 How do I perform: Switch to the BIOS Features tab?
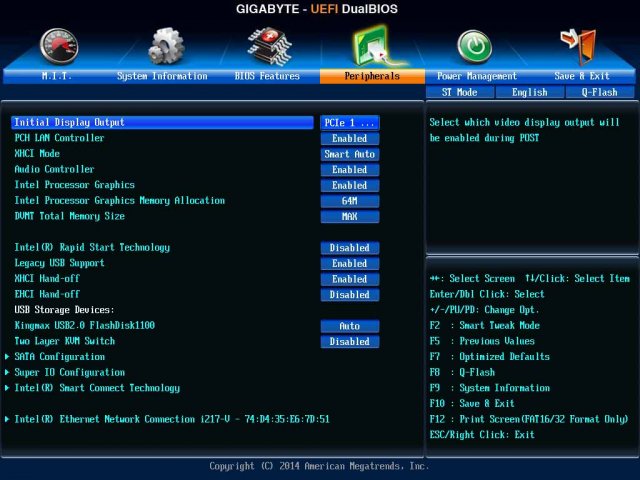pos(267,76)
